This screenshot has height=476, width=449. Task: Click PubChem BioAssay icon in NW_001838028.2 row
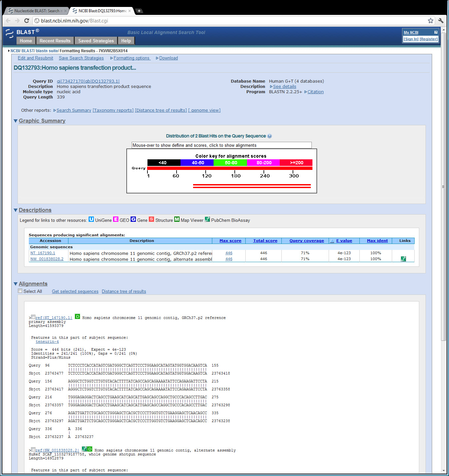click(403, 259)
